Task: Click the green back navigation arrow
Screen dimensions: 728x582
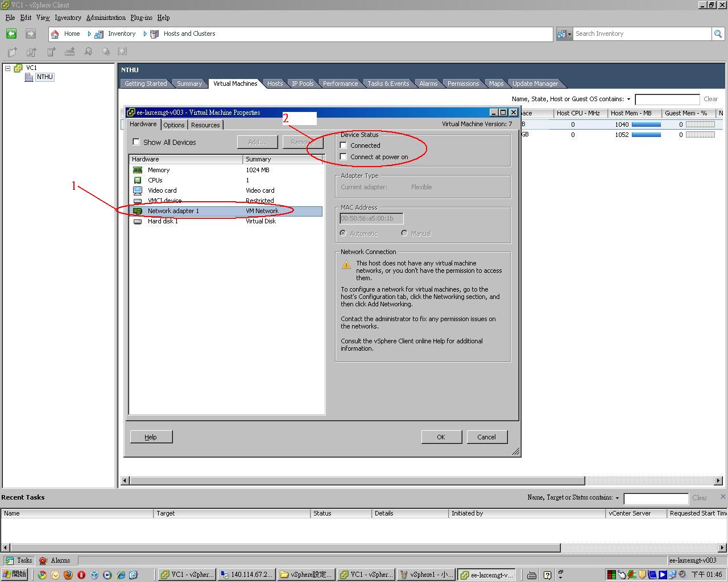Action: coord(11,34)
